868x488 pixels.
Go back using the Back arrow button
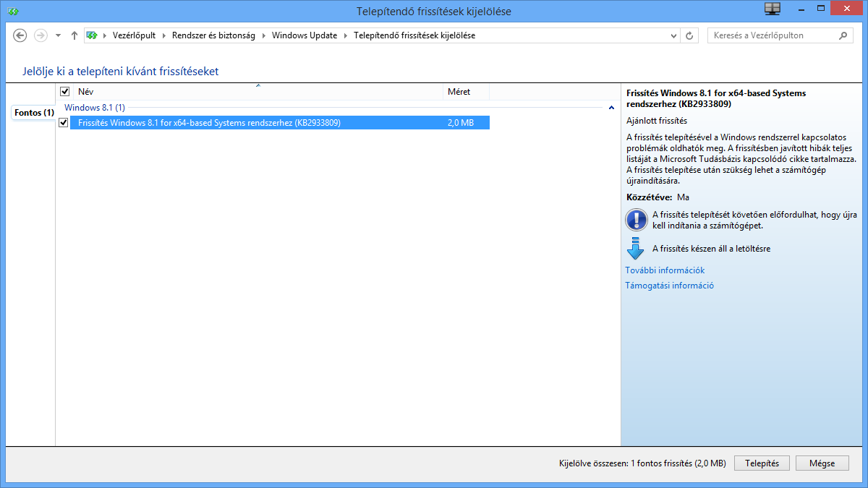click(x=20, y=35)
